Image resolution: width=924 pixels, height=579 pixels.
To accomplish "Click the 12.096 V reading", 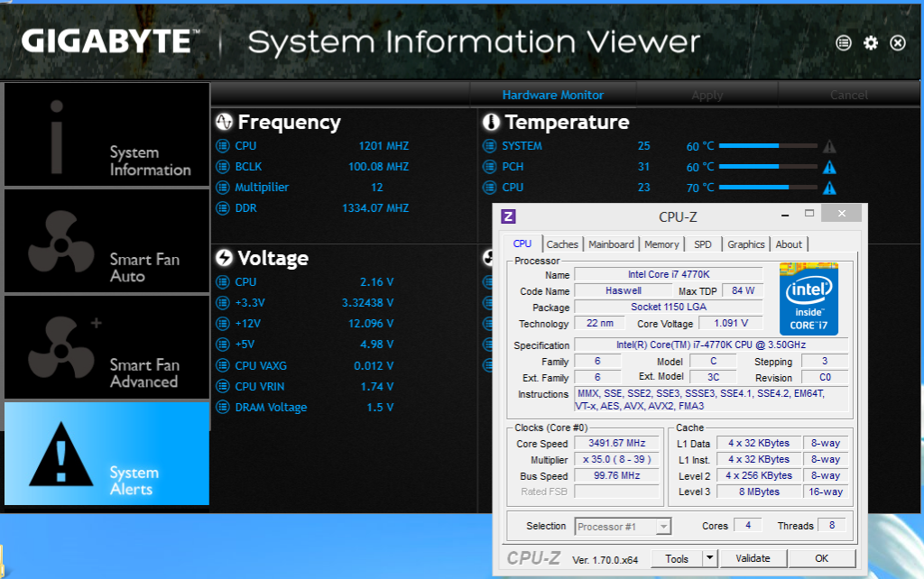I will (x=371, y=324).
